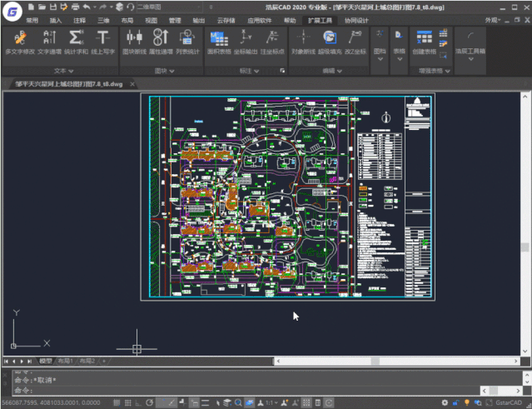This screenshot has width=532, height=409.
Task: Click the 创建表格 icon
Action: 424,37
